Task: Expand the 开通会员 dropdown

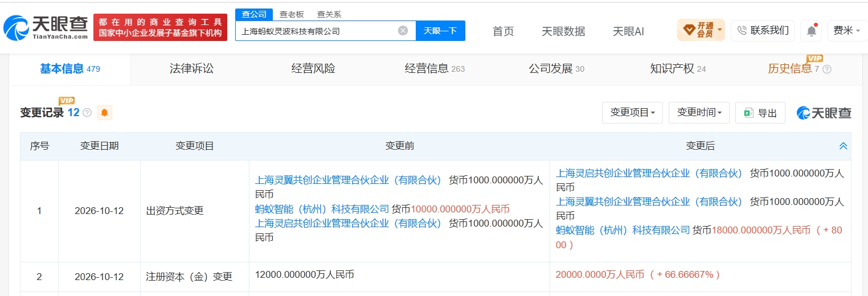Action: coord(701,30)
